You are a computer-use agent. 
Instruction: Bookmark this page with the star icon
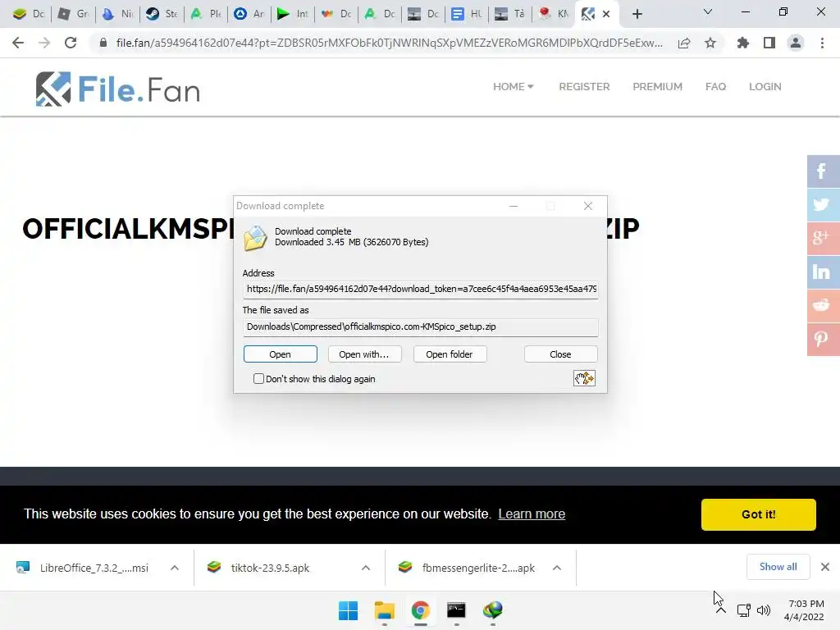[x=710, y=43]
